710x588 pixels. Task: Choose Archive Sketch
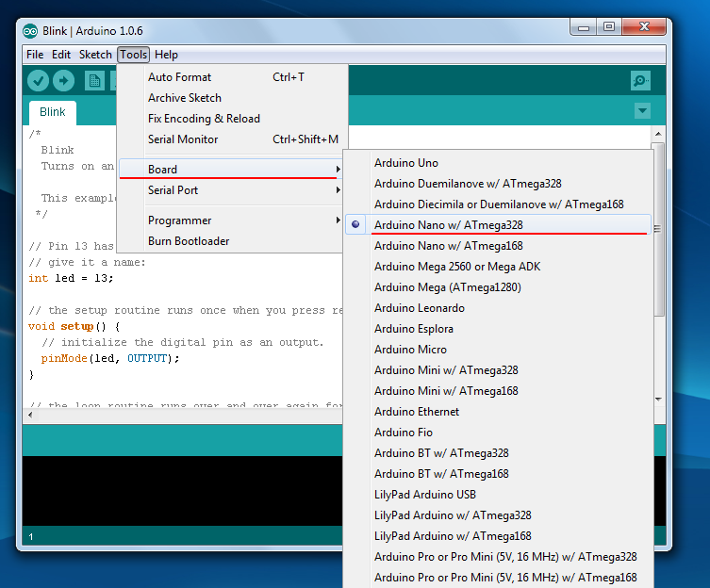coord(231,98)
